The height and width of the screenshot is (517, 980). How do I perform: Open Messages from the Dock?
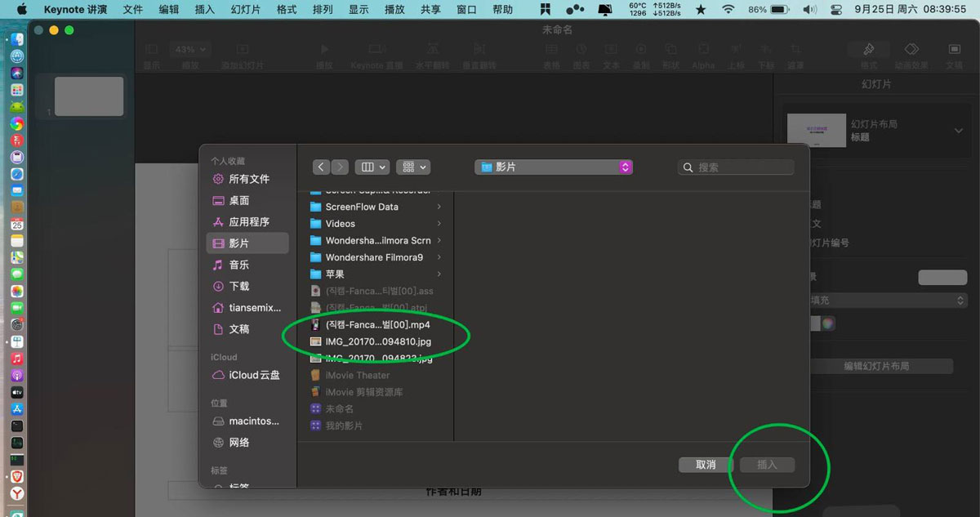click(17, 274)
